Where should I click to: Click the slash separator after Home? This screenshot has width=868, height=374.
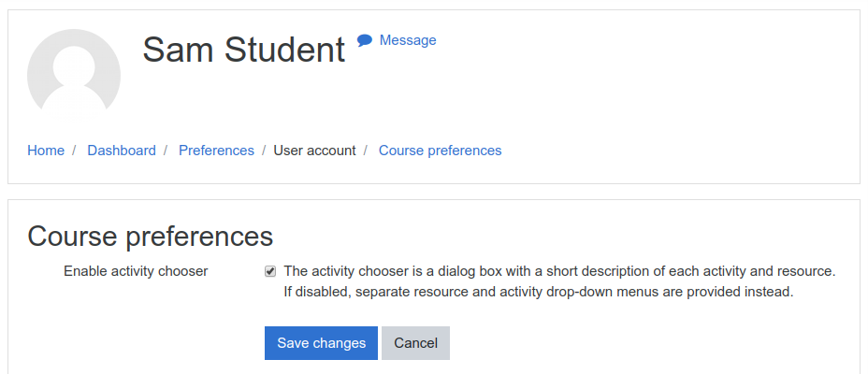74,151
